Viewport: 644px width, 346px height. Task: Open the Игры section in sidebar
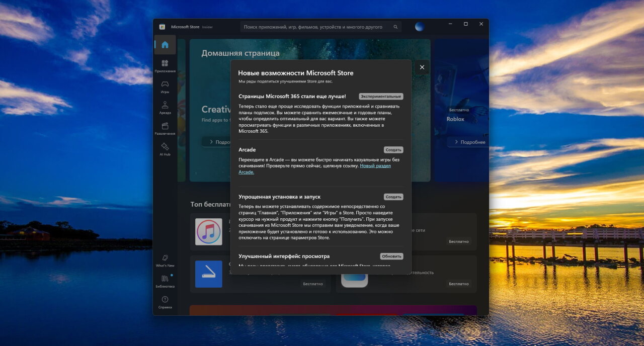pyautogui.click(x=165, y=87)
